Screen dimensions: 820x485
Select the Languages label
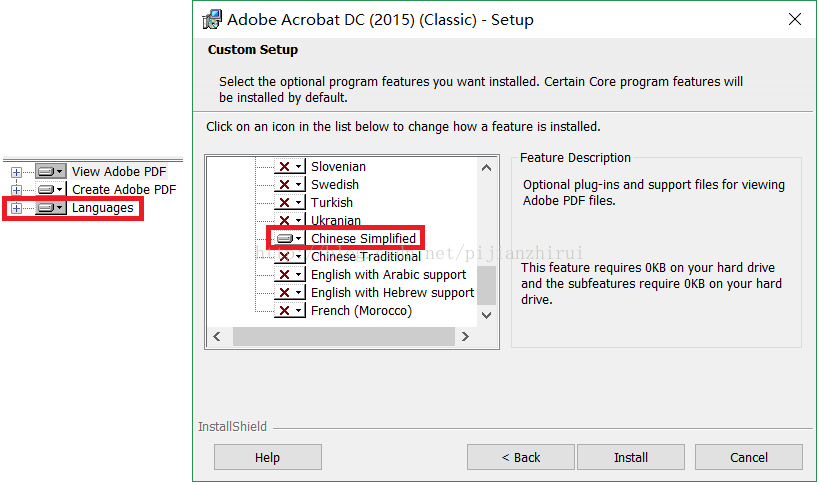click(102, 208)
